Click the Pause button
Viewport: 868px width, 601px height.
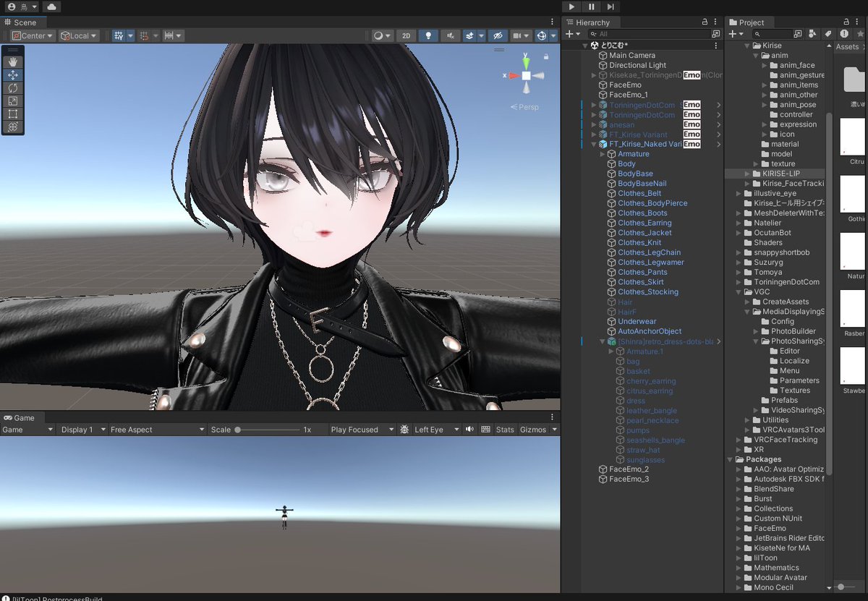point(591,7)
